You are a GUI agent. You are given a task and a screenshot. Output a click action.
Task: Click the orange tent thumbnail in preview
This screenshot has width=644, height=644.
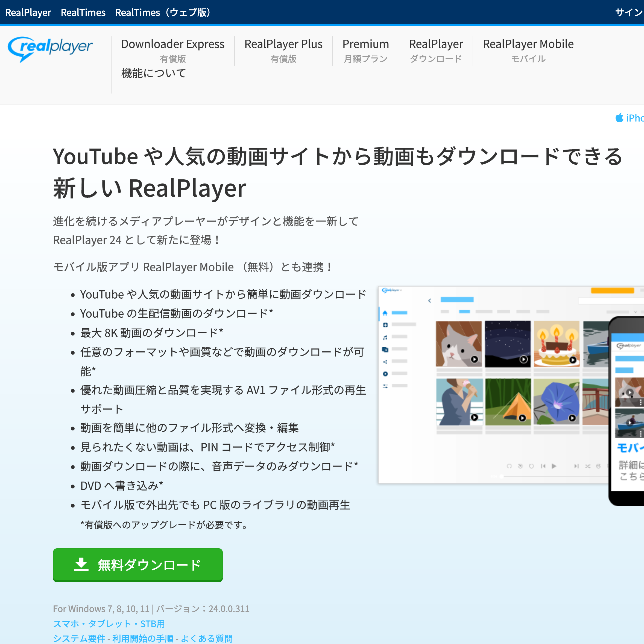pos(508,401)
